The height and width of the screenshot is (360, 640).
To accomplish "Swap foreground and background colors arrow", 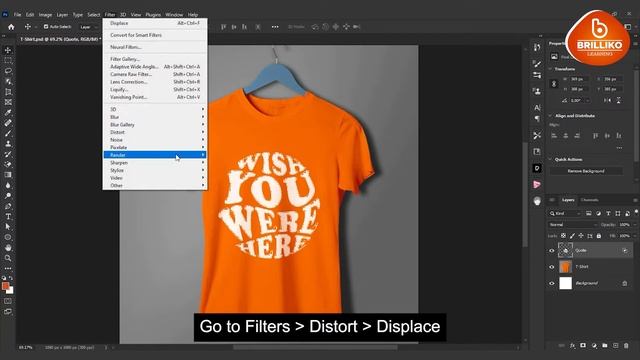I will tap(11, 278).
